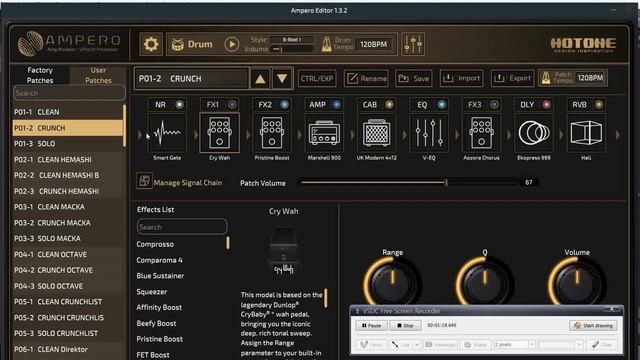Toggle the EQ module on/off

[x=441, y=104]
